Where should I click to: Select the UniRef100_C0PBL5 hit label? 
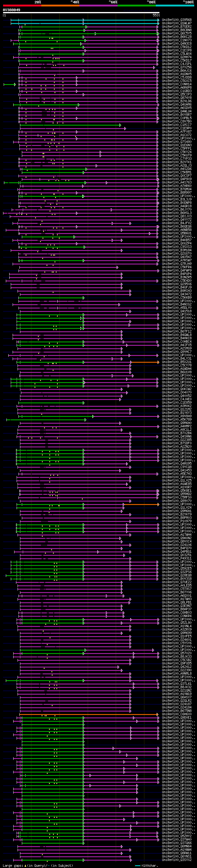tap(176, 118)
